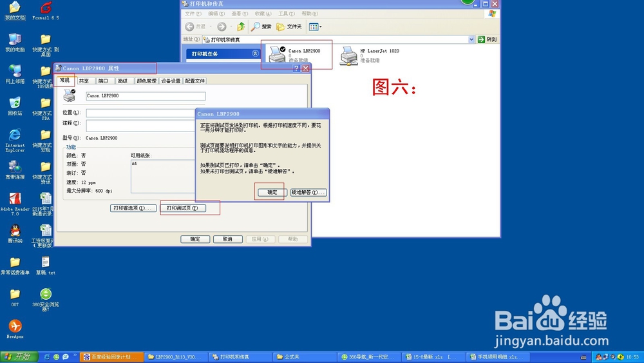Select the 常规 tab
This screenshot has width=644, height=363.
coord(65,80)
